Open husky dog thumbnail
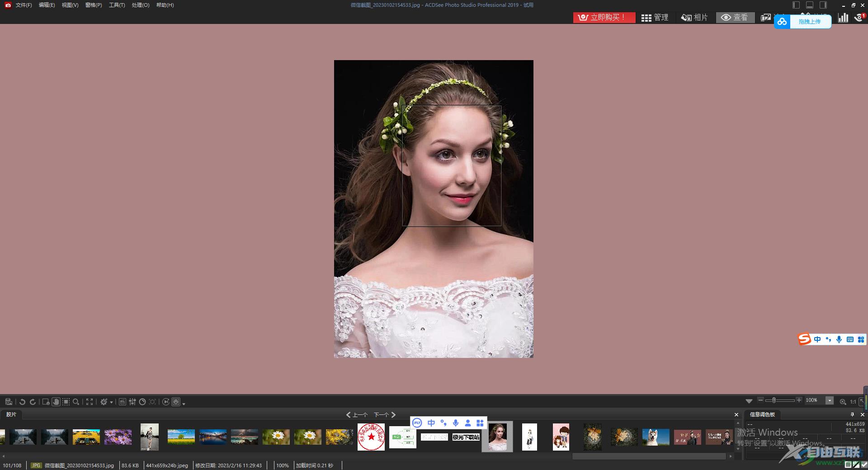The width and height of the screenshot is (868, 470). tap(656, 437)
